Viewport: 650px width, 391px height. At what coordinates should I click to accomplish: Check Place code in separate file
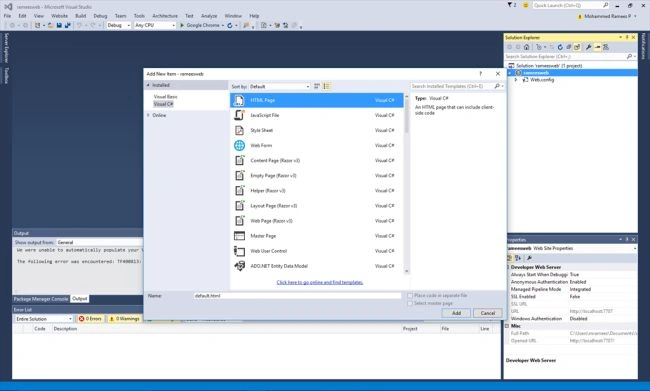tap(410, 296)
